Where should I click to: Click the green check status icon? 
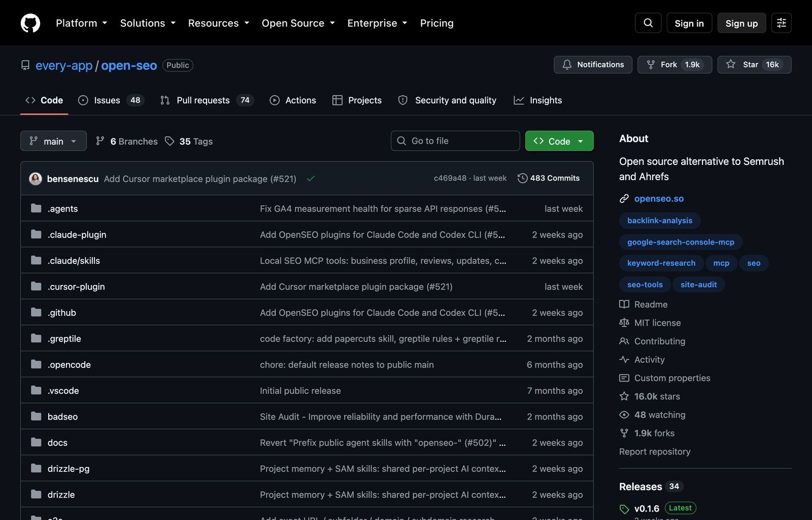[311, 179]
